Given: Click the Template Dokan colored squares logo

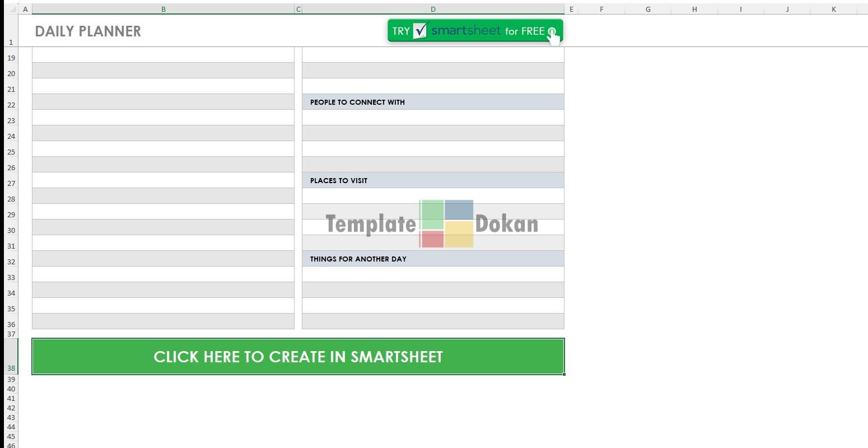Looking at the screenshot, I should [x=446, y=223].
